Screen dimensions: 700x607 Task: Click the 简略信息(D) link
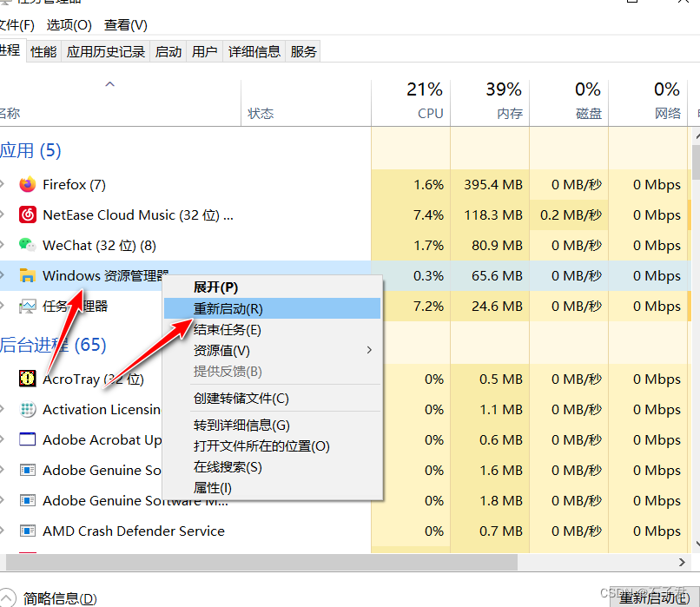[x=60, y=598]
